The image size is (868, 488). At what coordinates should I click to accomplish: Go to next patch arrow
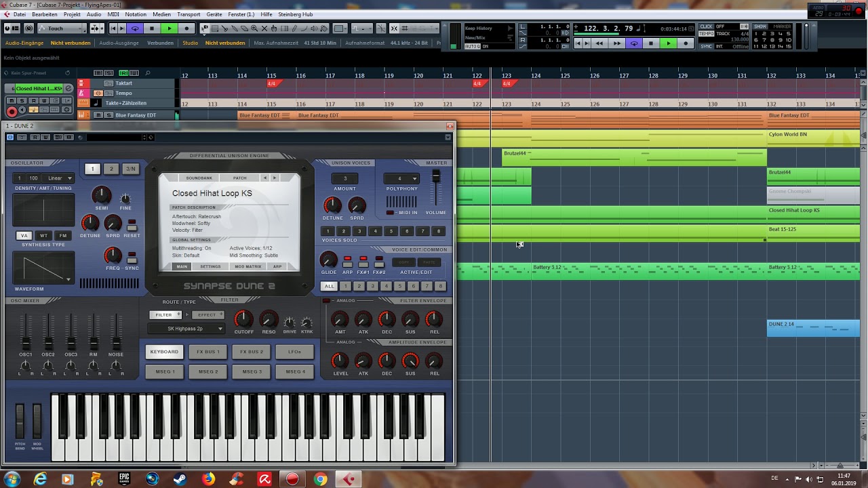(x=275, y=178)
